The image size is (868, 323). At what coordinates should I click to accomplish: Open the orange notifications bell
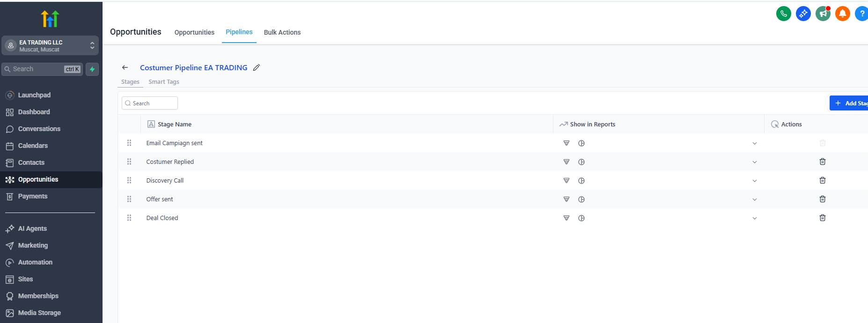[x=842, y=14]
